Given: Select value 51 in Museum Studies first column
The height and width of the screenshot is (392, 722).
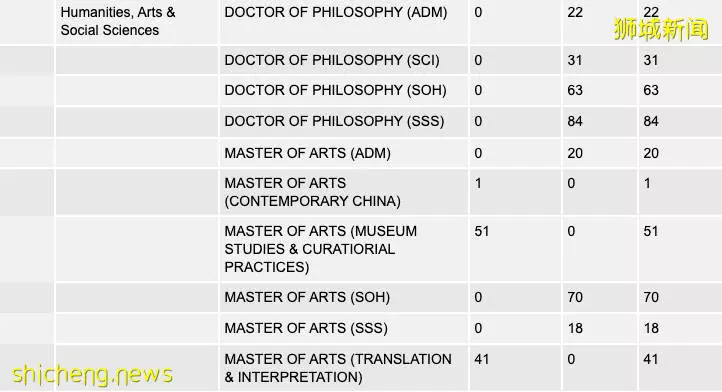Looking at the screenshot, I should pyautogui.click(x=482, y=231).
